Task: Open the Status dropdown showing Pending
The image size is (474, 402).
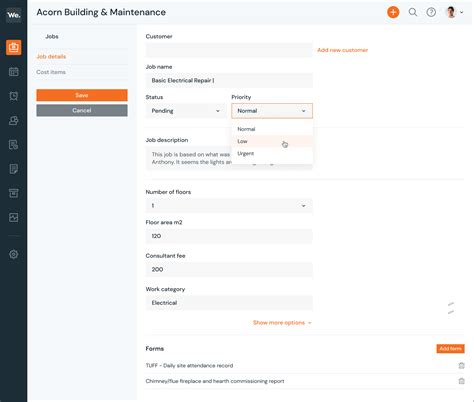Action: pos(185,111)
